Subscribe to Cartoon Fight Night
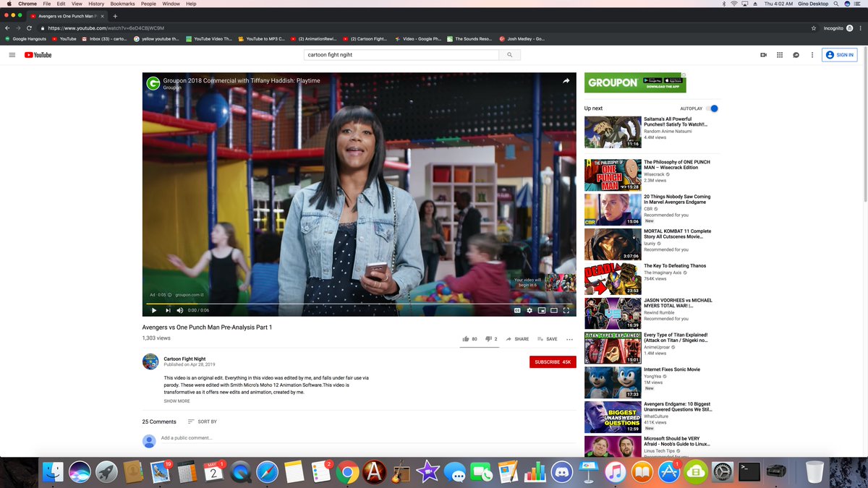 [553, 361]
